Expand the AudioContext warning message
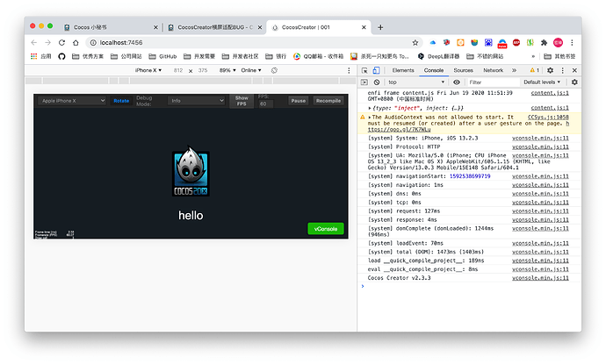Image resolution: width=606 pixels, height=364 pixels. point(370,117)
